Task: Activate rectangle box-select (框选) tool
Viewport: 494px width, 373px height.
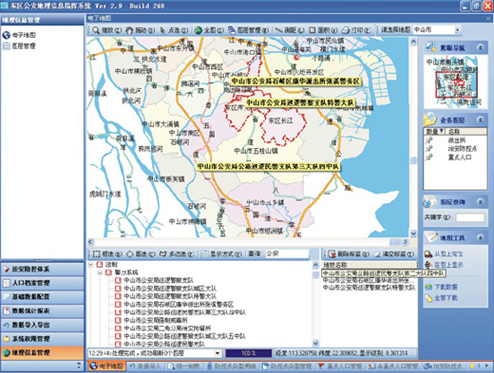Action: (107, 254)
